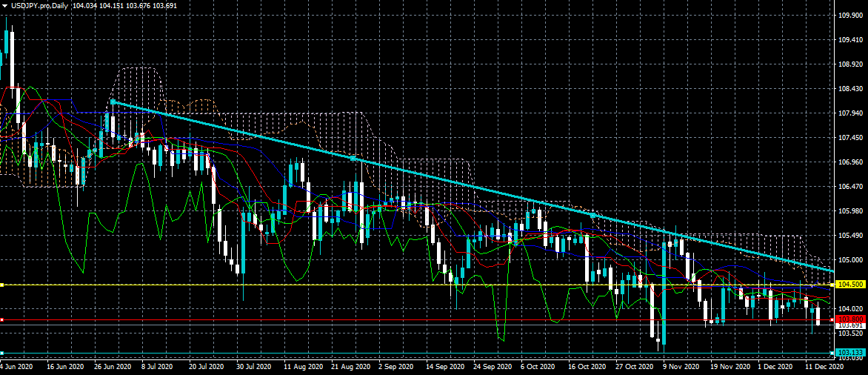Click the 109.410 price axis label
Screen dimensions: 868x375
tap(849, 40)
